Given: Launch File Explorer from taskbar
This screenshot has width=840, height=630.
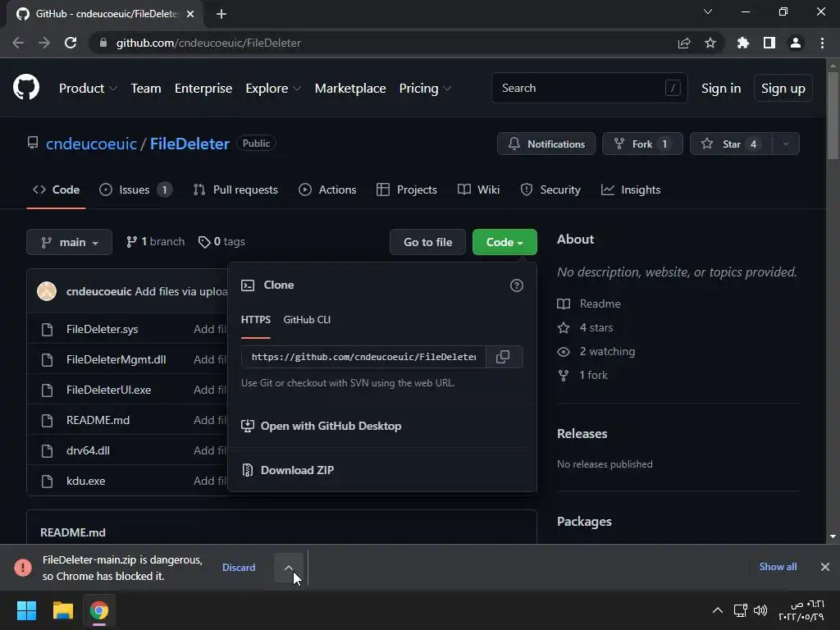Looking at the screenshot, I should (62, 610).
